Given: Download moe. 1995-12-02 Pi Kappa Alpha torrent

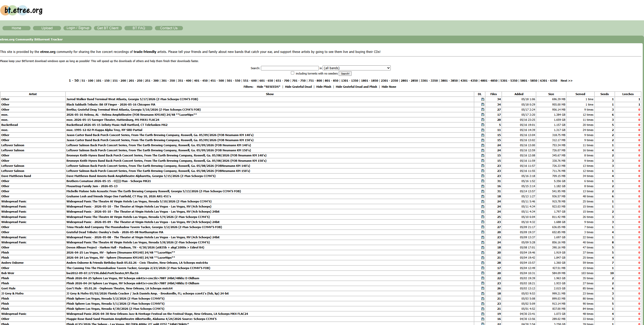Looking at the screenshot, I should 483,130.
